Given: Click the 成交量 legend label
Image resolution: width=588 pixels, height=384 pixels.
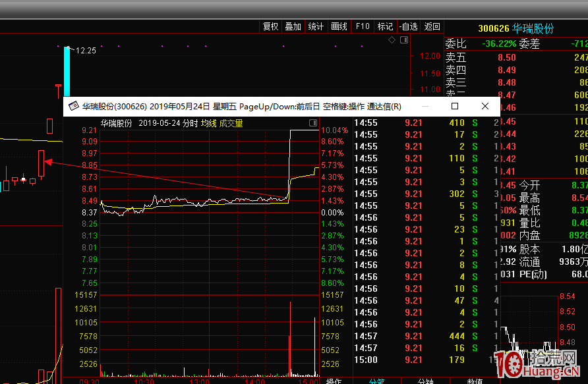Looking at the screenshot, I should [x=231, y=123].
